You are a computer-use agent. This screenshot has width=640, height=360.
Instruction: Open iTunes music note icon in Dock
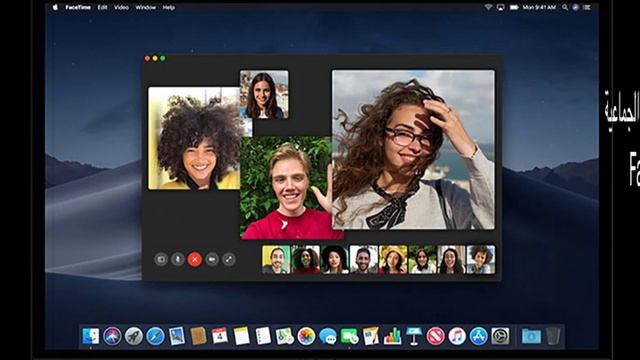tap(457, 336)
